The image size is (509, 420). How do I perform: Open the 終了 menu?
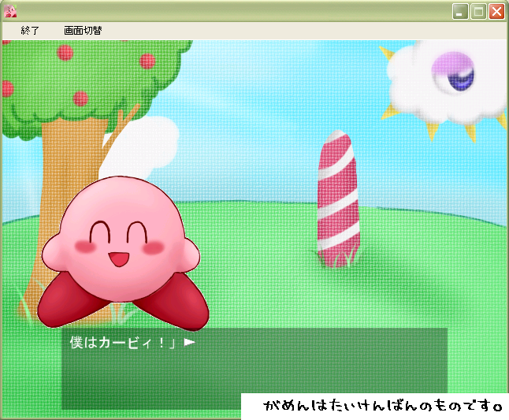[x=30, y=31]
